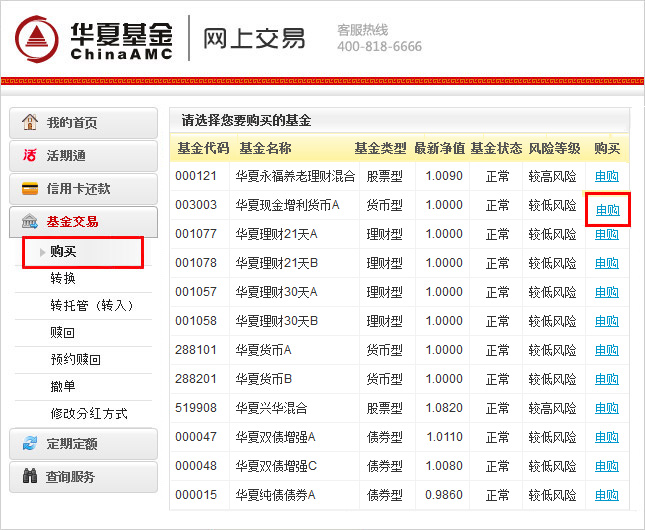
Task: Click the hotline number 400-818-6666
Action: pyautogui.click(x=380, y=46)
